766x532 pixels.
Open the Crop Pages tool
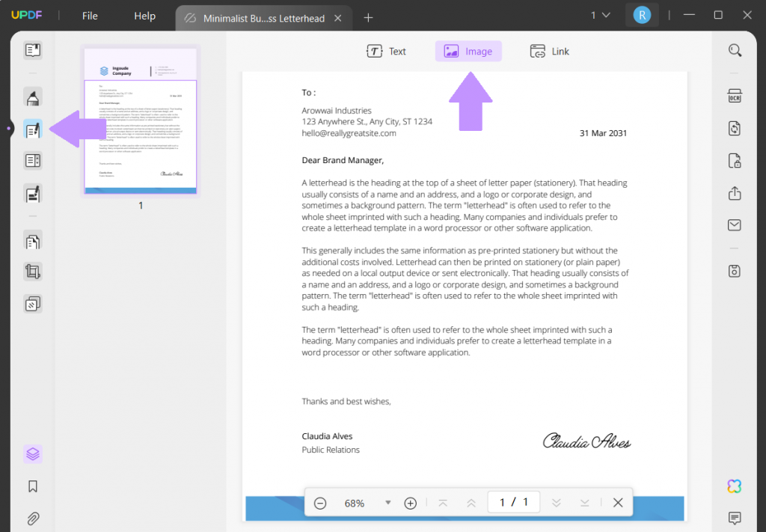pos(32,272)
